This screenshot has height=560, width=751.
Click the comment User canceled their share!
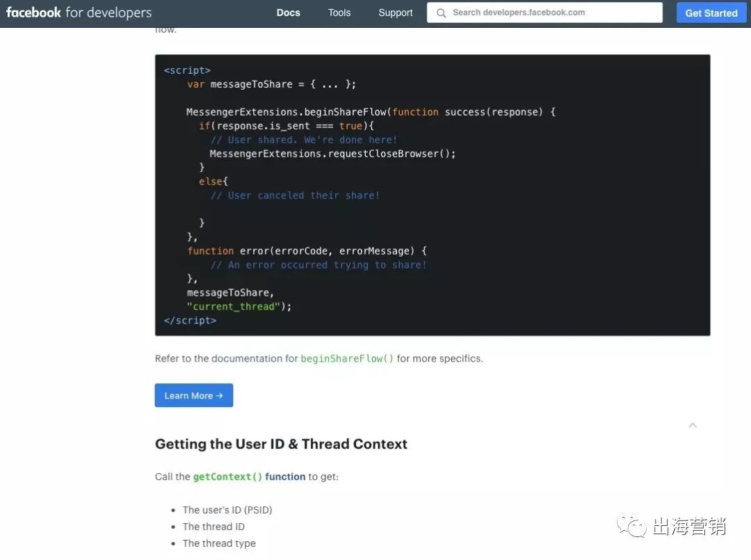pos(295,195)
